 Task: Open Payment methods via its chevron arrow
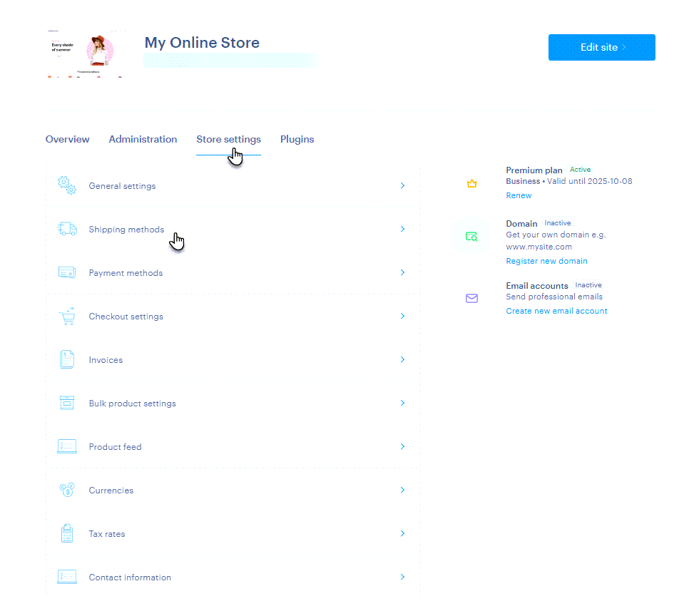(402, 272)
